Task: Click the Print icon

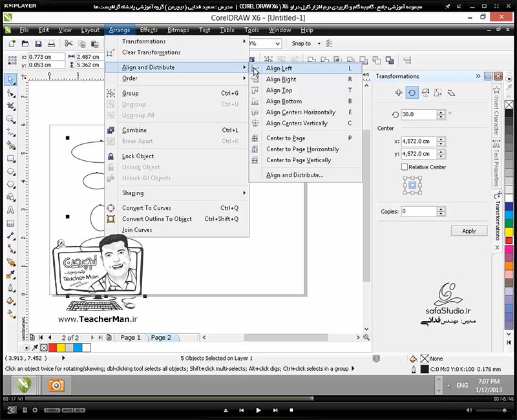Action: pyautogui.click(x=52, y=43)
